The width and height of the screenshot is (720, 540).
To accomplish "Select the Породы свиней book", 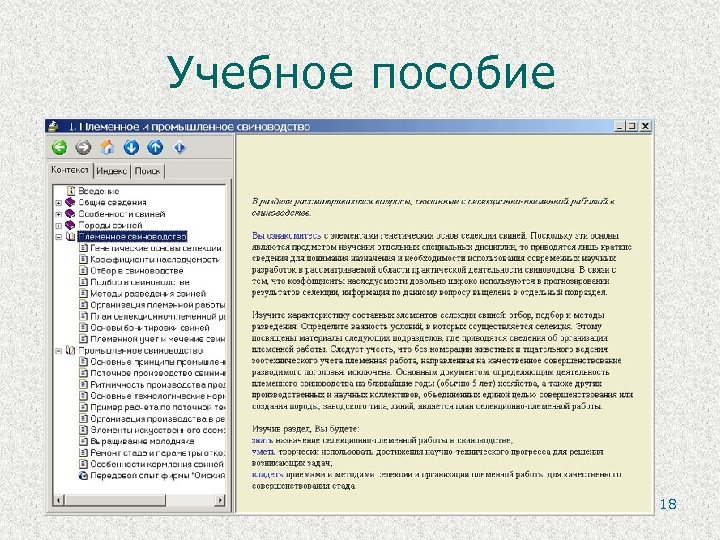I will click(x=110, y=225).
